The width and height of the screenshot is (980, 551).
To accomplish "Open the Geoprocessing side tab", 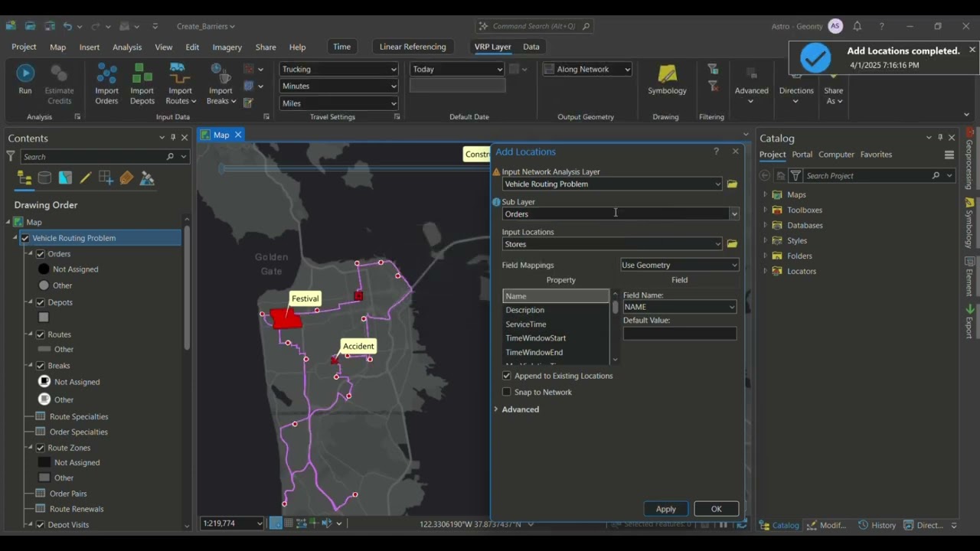I will click(969, 159).
